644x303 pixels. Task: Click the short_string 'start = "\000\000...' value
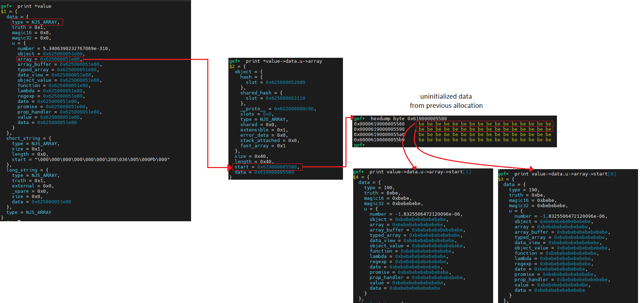(91, 159)
